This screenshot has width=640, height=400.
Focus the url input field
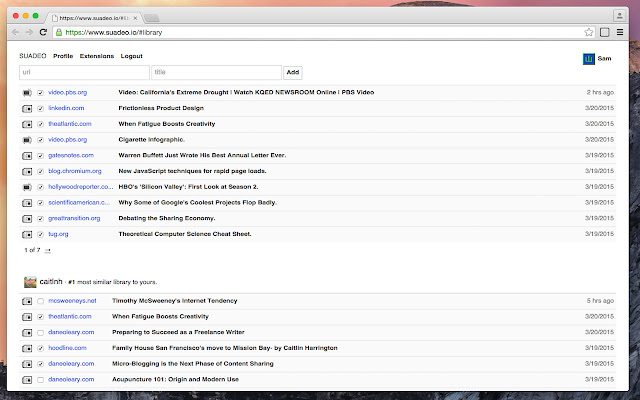[x=84, y=72]
